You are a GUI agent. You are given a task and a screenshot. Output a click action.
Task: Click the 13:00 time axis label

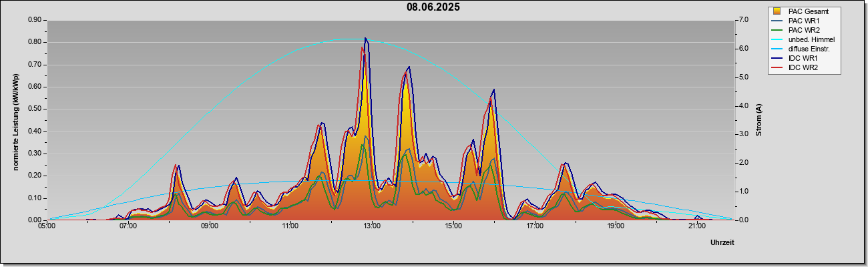(x=371, y=226)
